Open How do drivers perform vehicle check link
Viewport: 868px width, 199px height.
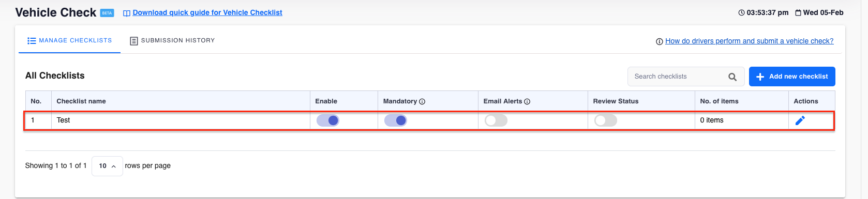(x=749, y=41)
